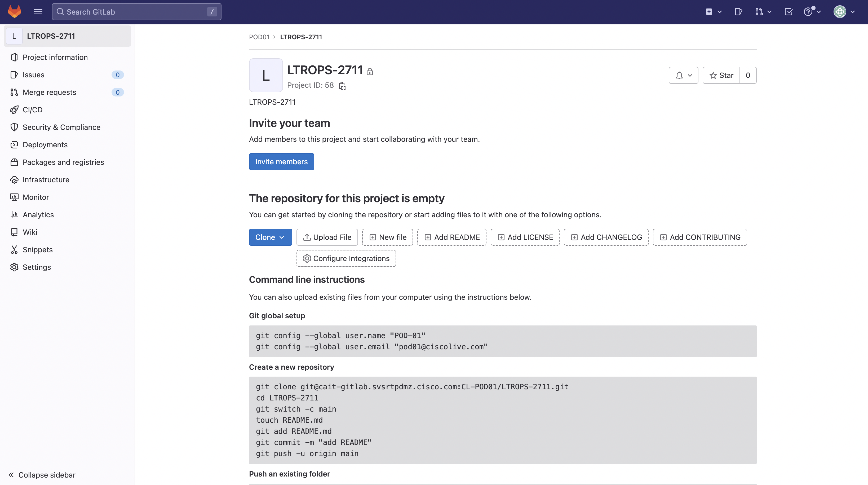Viewport: 868px width, 485px height.
Task: Click the LTROPS-2711 project in sidebar header
Action: [67, 36]
